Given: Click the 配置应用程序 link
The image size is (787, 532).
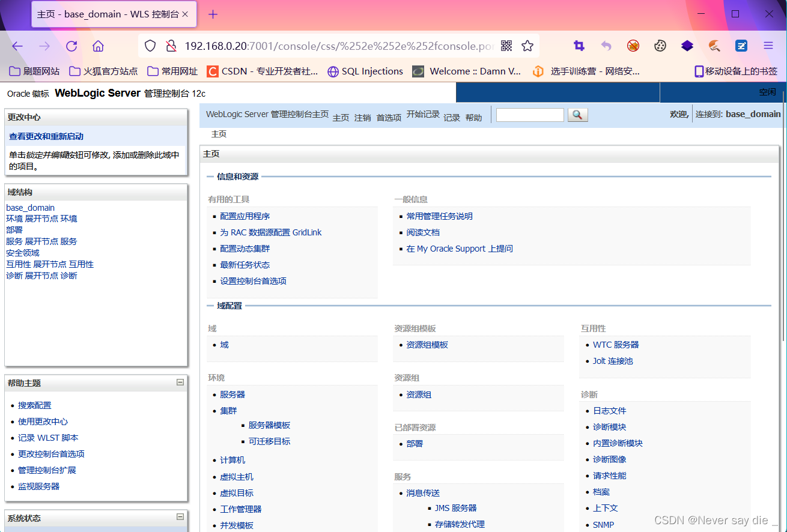Looking at the screenshot, I should (x=245, y=216).
